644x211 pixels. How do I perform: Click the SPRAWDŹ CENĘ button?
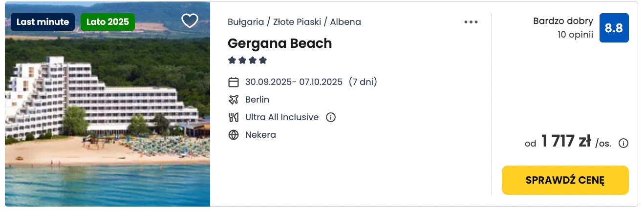(x=565, y=180)
